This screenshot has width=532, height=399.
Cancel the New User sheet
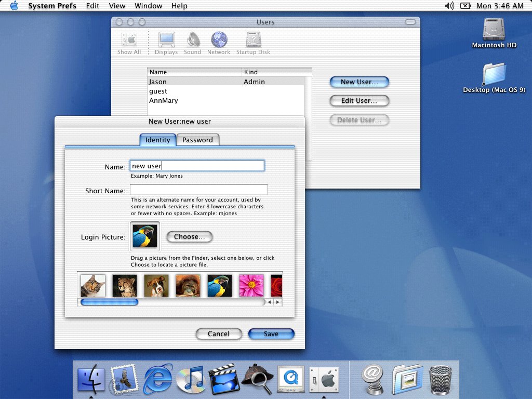click(219, 334)
